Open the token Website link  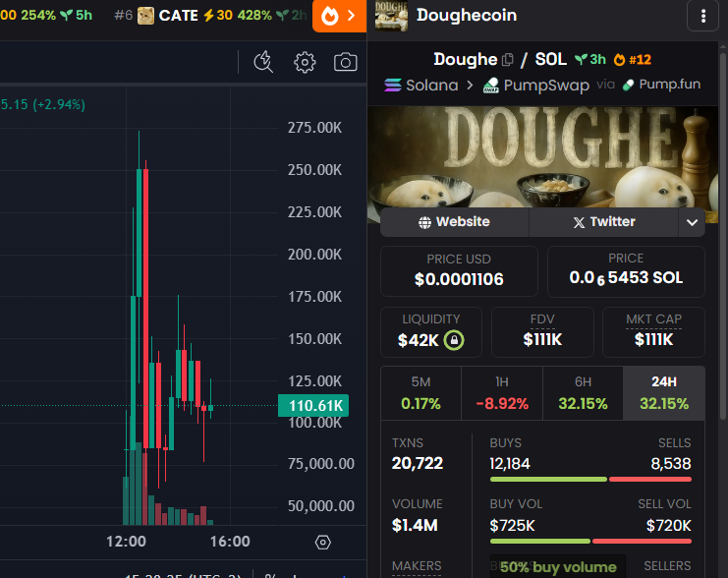coord(454,221)
